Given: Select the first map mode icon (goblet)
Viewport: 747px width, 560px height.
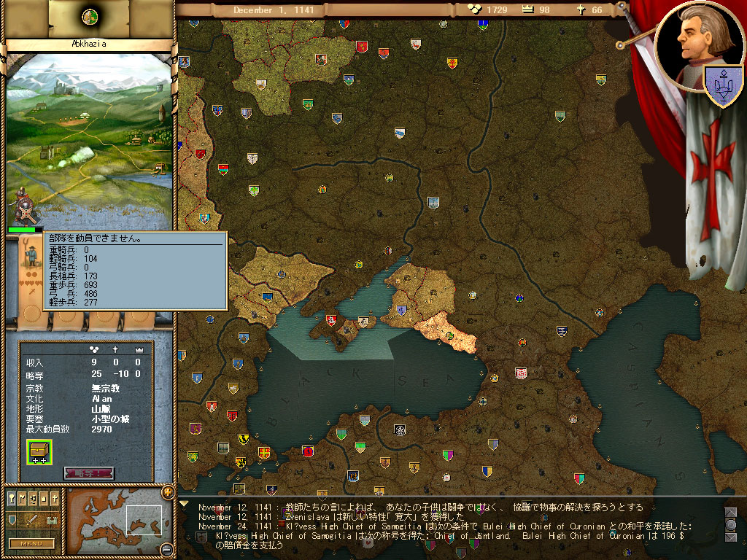Looking at the screenshot, I should [x=12, y=499].
